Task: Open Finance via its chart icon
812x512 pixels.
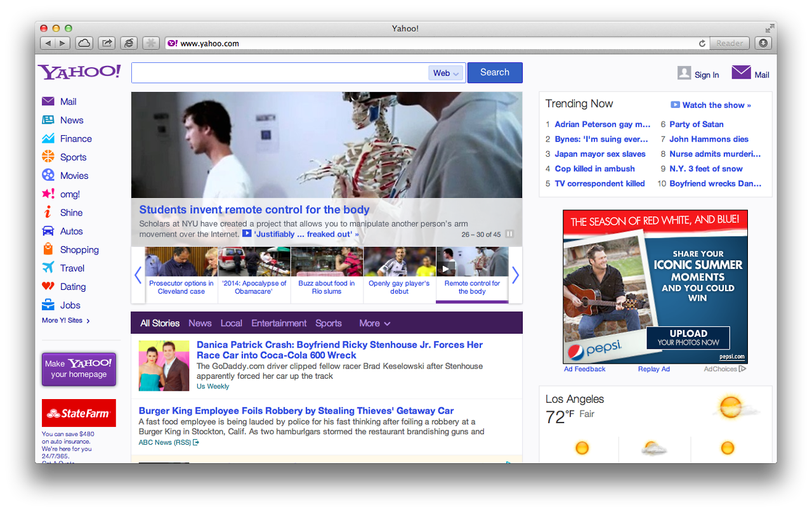Action: [48, 138]
